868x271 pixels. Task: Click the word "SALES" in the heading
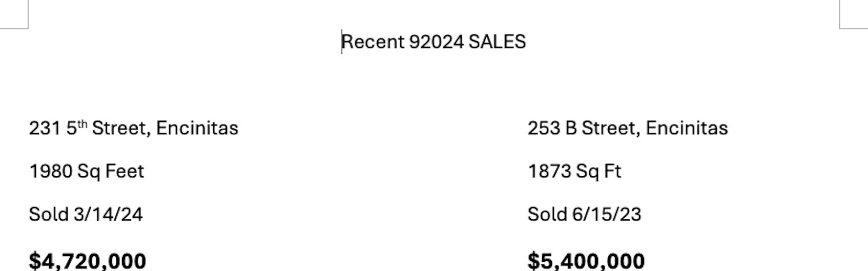tap(497, 41)
